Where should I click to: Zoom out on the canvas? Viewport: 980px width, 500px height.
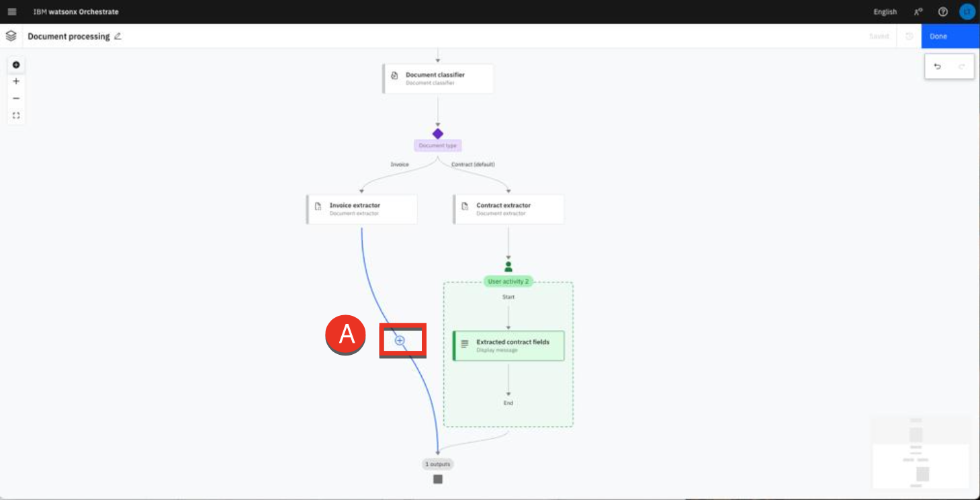[16, 98]
